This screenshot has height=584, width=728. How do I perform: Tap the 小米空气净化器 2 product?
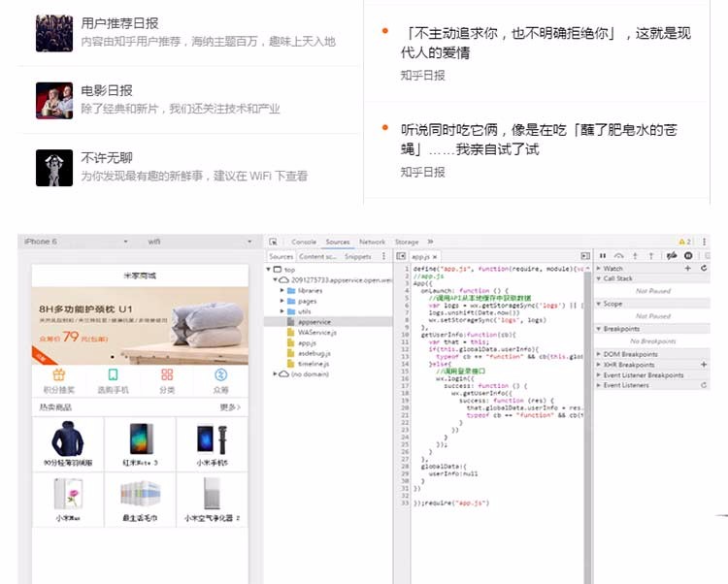tap(213, 500)
